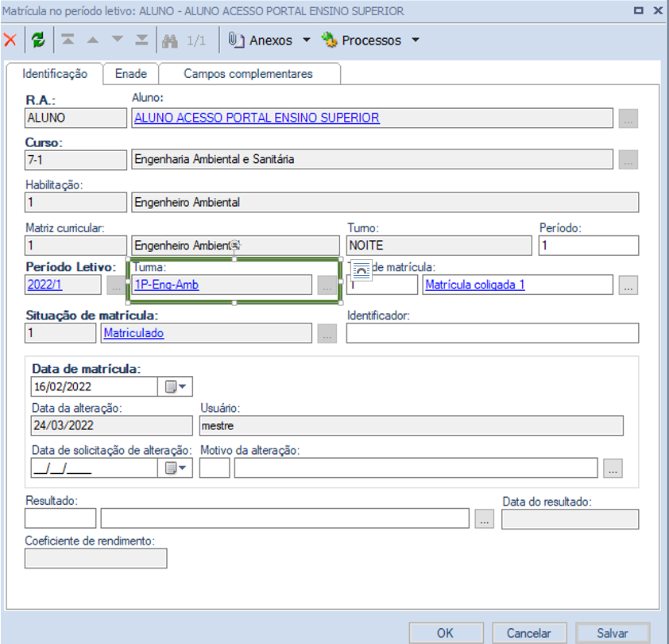This screenshot has height=644, width=669.
Task: Click the Turma lookup ellipsis button
Action: [x=327, y=285]
